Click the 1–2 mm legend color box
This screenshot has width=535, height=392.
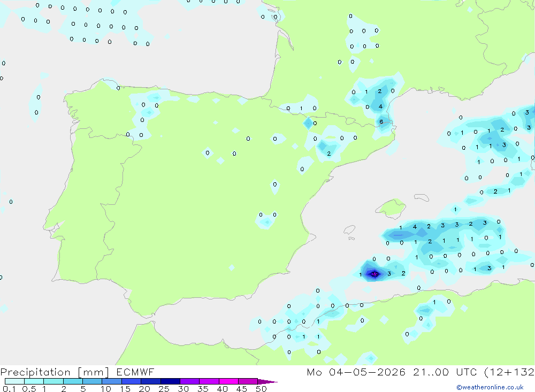click(53, 381)
